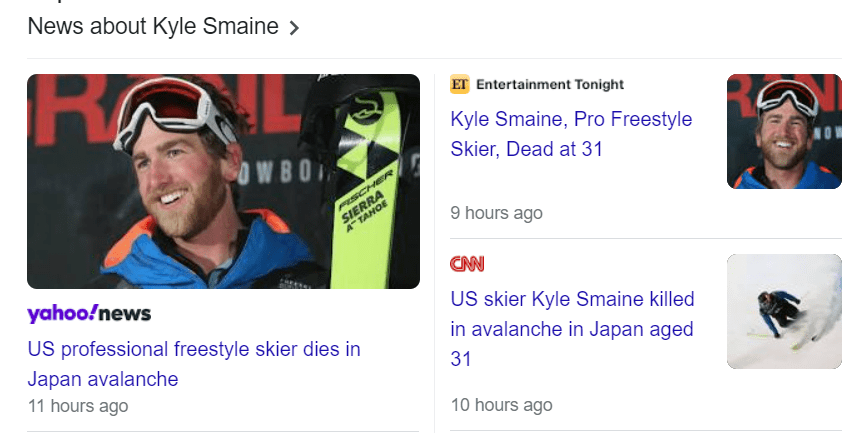This screenshot has height=433, width=856.
Task: Click the red CNN logo
Action: click(467, 265)
